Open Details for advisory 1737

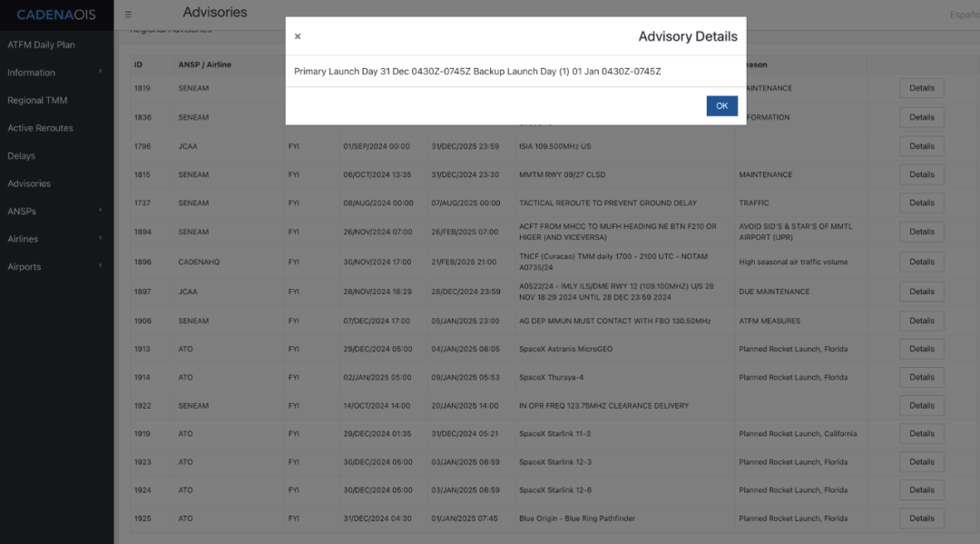pos(921,203)
